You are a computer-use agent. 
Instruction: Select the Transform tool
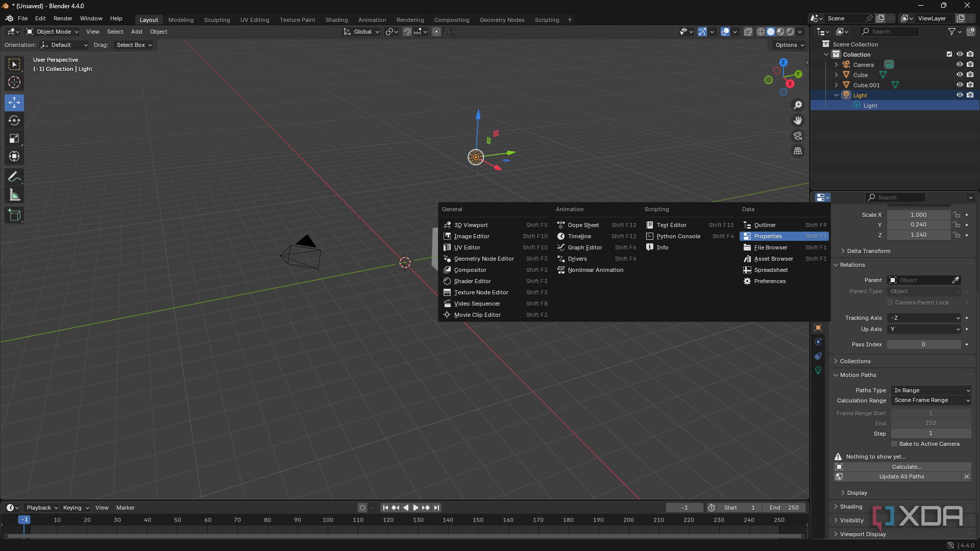point(14,157)
